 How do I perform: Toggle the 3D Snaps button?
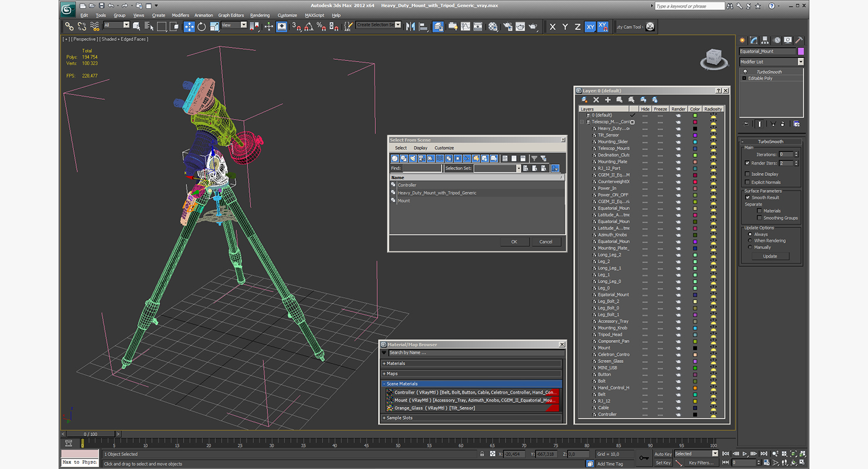(x=296, y=26)
